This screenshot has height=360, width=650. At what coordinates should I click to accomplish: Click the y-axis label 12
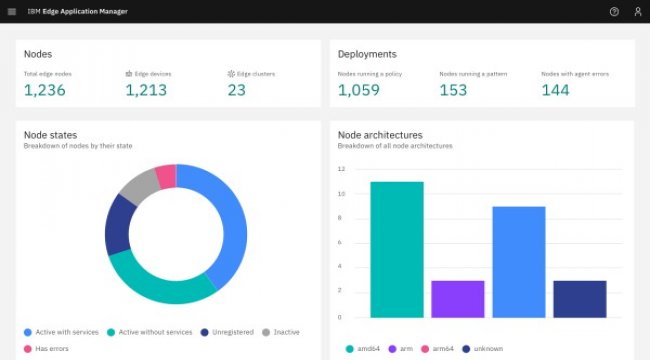tap(341, 169)
